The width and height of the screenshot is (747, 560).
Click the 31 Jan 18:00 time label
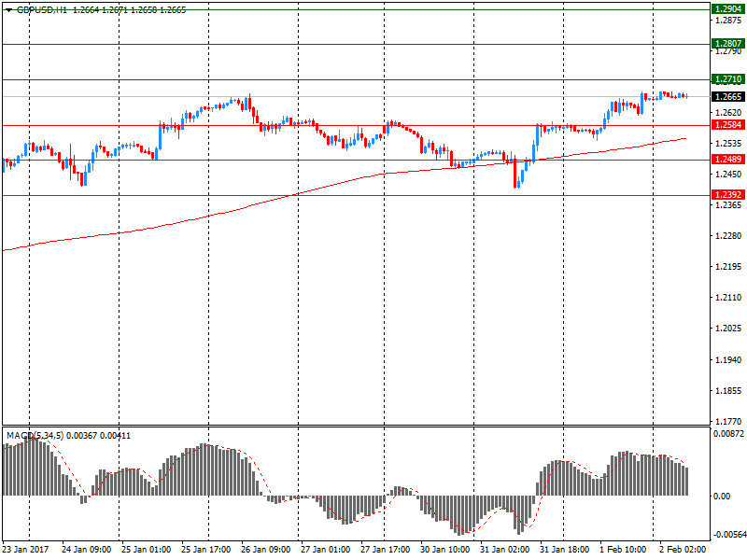(565, 550)
